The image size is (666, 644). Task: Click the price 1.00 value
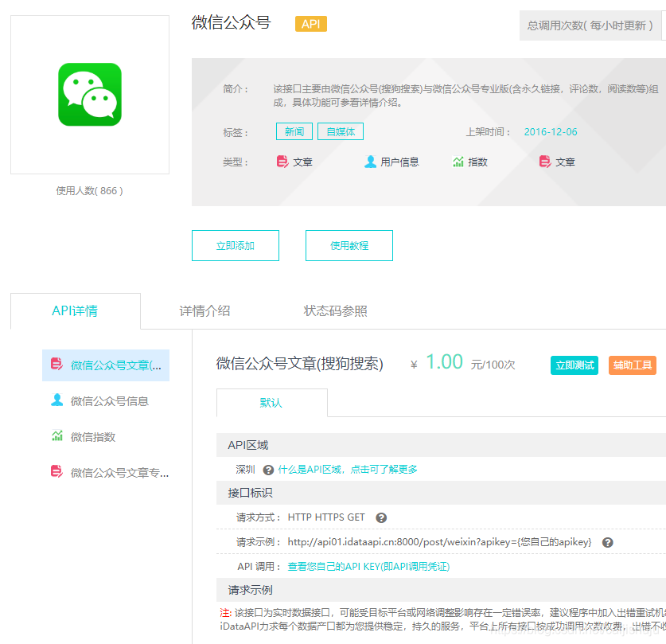click(444, 362)
